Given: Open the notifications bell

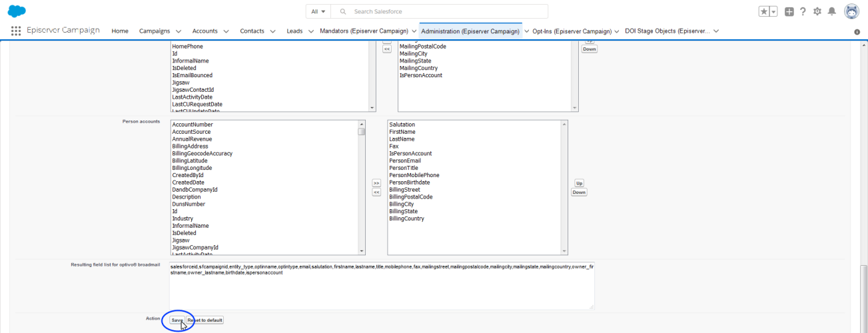Looking at the screenshot, I should tap(831, 11).
